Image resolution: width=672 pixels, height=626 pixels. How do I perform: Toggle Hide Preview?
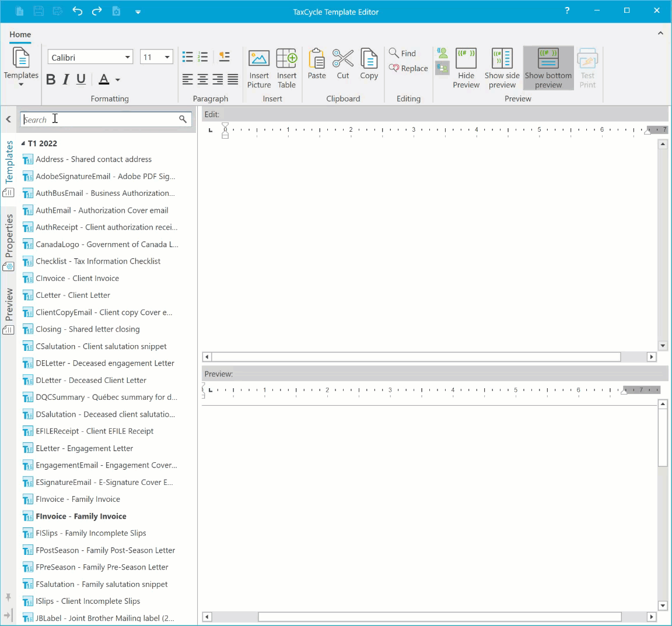[466, 69]
